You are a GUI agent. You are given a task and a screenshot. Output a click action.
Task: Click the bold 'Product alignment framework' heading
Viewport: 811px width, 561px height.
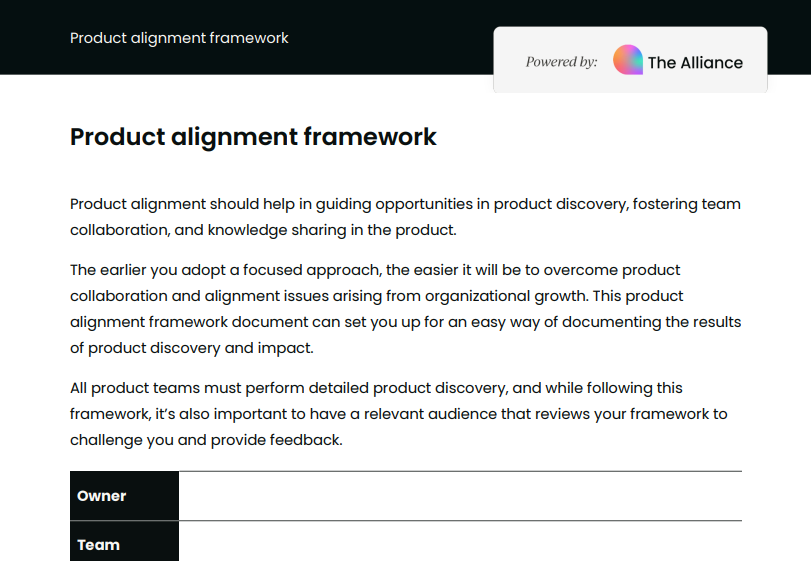[253, 137]
